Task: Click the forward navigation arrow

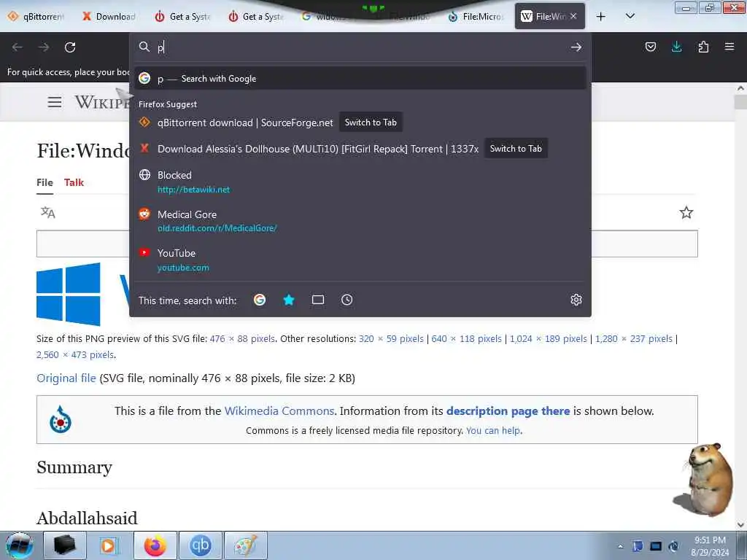Action: (44, 47)
